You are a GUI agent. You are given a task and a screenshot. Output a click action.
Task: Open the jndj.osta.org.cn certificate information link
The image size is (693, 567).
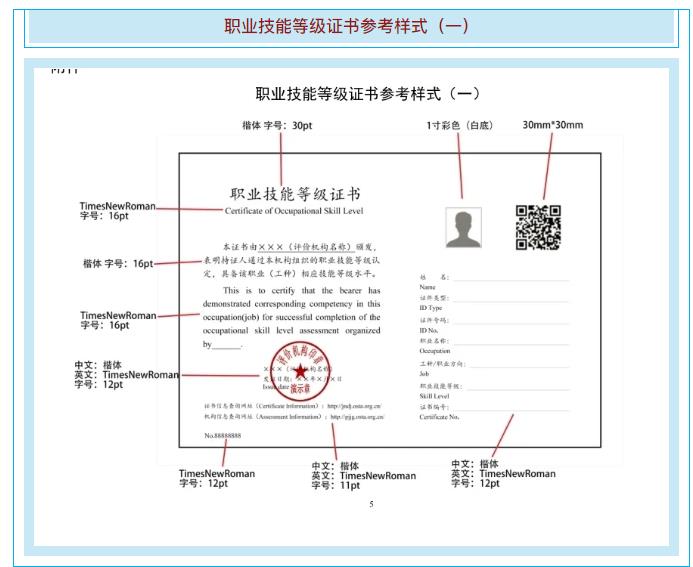point(355,408)
